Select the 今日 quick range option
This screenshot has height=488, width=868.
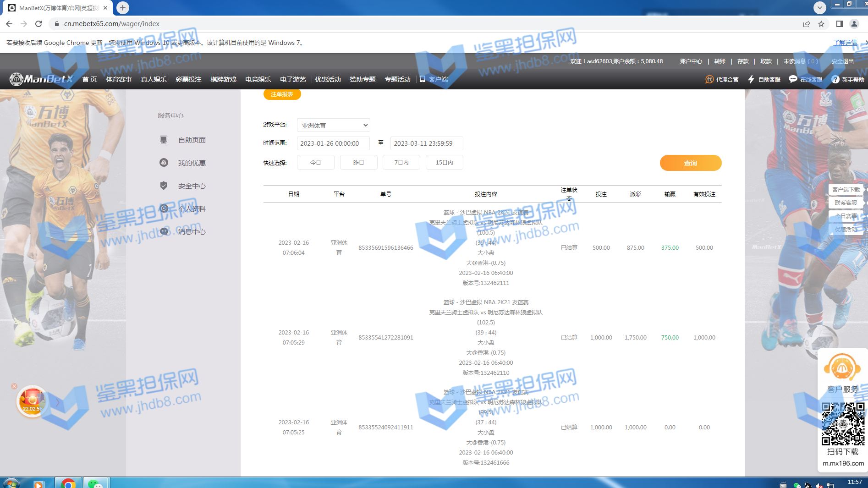point(315,163)
